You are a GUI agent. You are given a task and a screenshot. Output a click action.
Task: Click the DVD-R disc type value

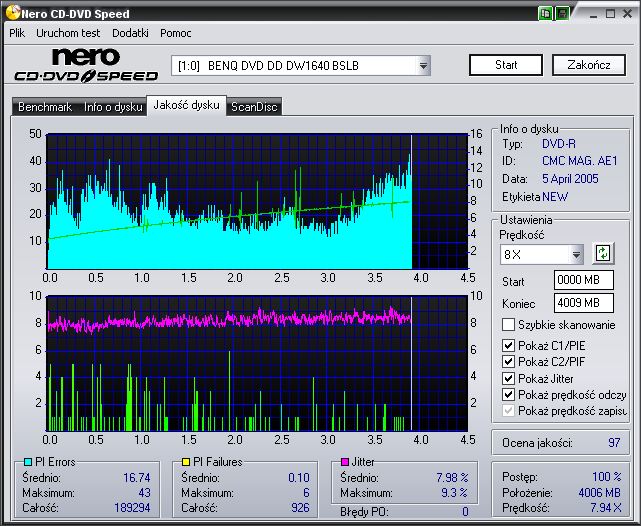point(558,144)
